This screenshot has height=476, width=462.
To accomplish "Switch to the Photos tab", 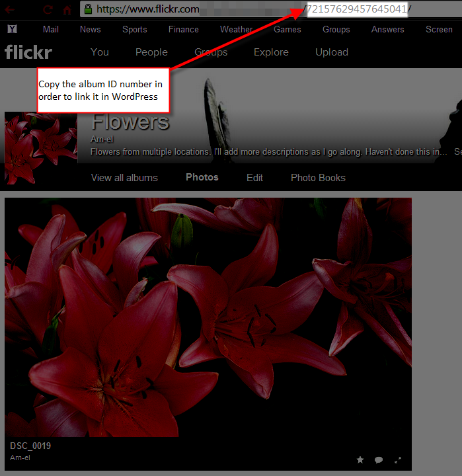I will pyautogui.click(x=202, y=177).
